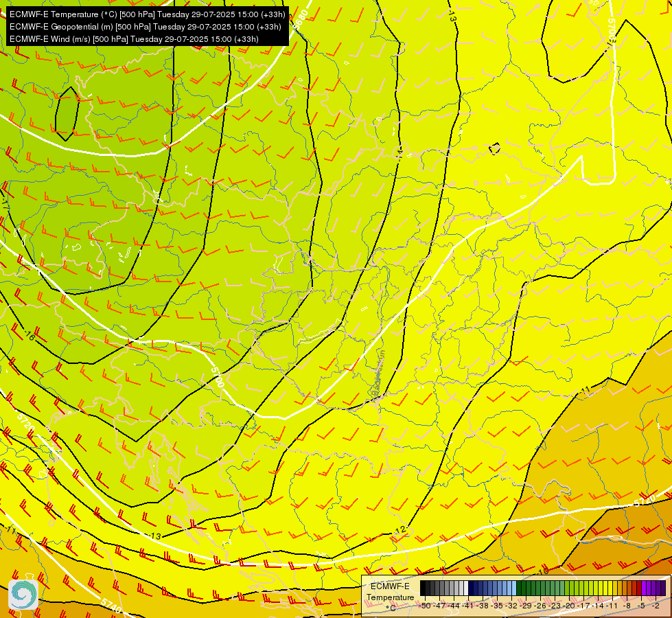Click the -35 legend scale value

497,606
